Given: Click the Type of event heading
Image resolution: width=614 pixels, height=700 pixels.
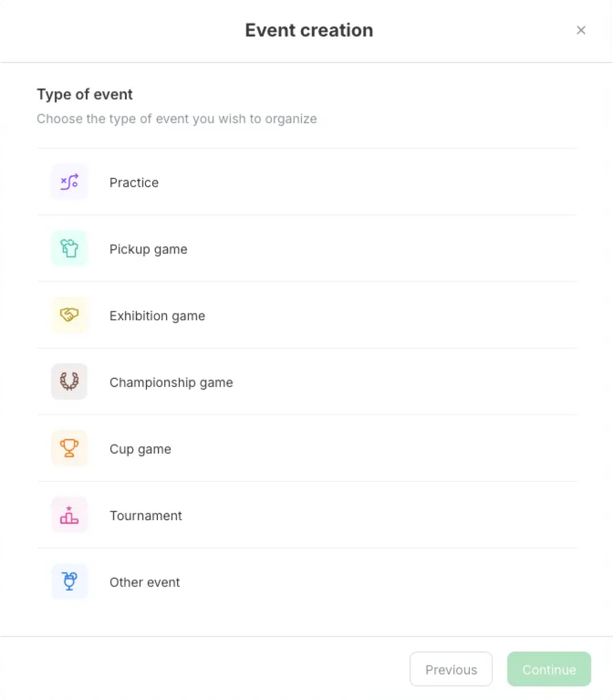Looking at the screenshot, I should tap(85, 94).
